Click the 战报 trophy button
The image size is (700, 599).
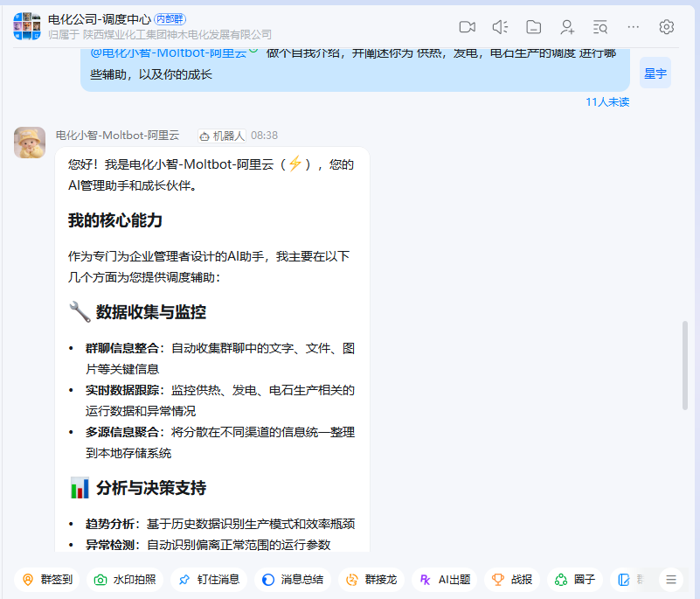(x=512, y=579)
